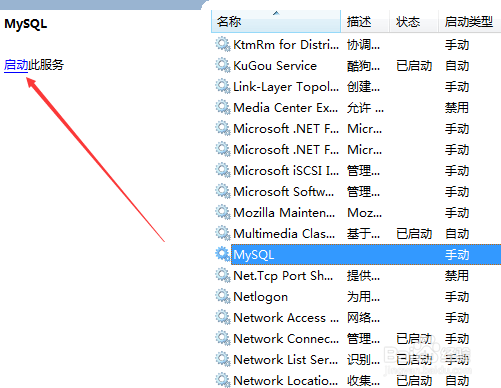
Task: Click the KuGou Service gear icon
Action: point(223,65)
